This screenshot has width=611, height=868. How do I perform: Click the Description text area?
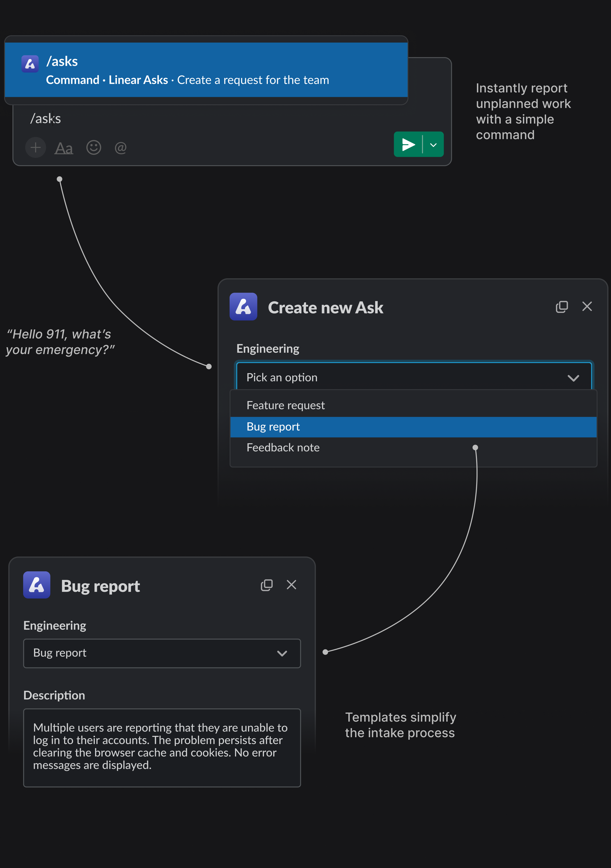(x=162, y=748)
